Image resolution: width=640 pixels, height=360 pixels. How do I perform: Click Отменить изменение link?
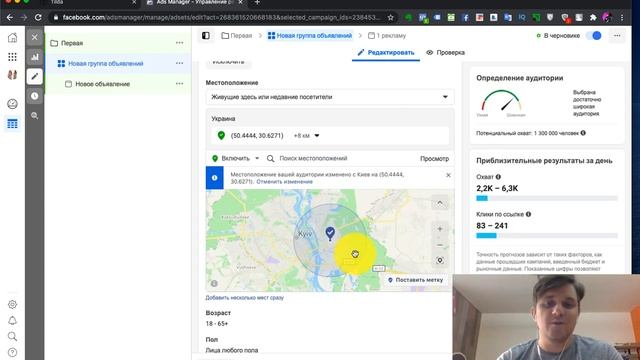(x=284, y=182)
